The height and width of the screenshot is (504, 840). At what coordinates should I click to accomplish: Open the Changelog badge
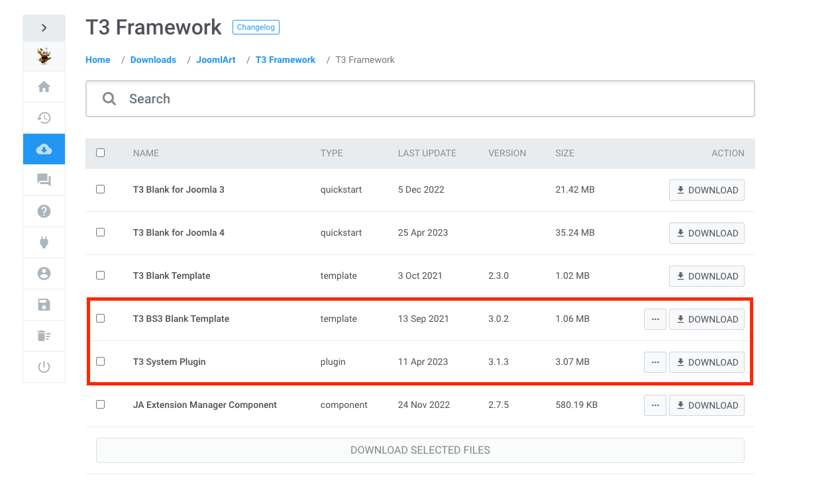(256, 27)
